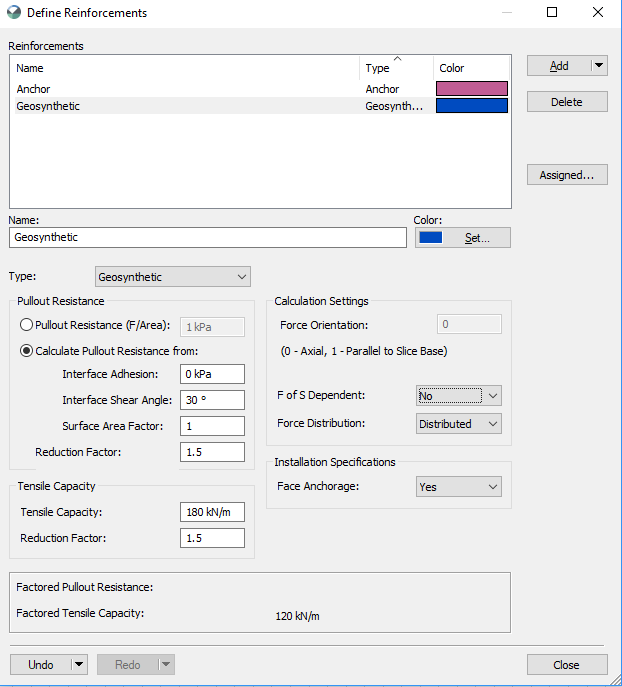Open the Add button dropdown arrow

point(599,66)
